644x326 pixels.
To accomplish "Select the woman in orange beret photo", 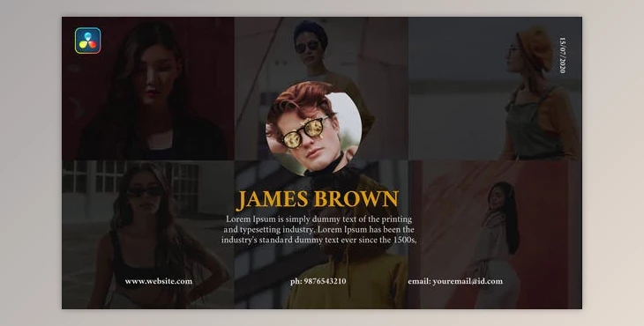I will [x=495, y=89].
